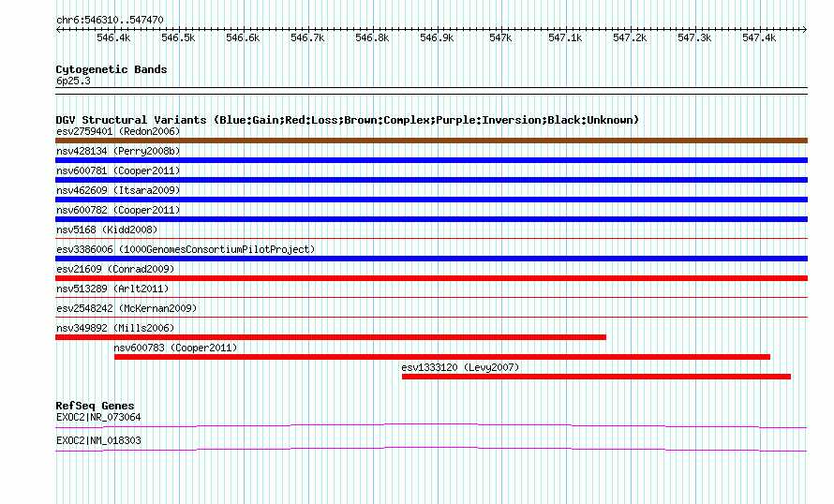Click the nsv600783 (Cooper2011) label
The width and height of the screenshot is (834, 504).
point(175,348)
